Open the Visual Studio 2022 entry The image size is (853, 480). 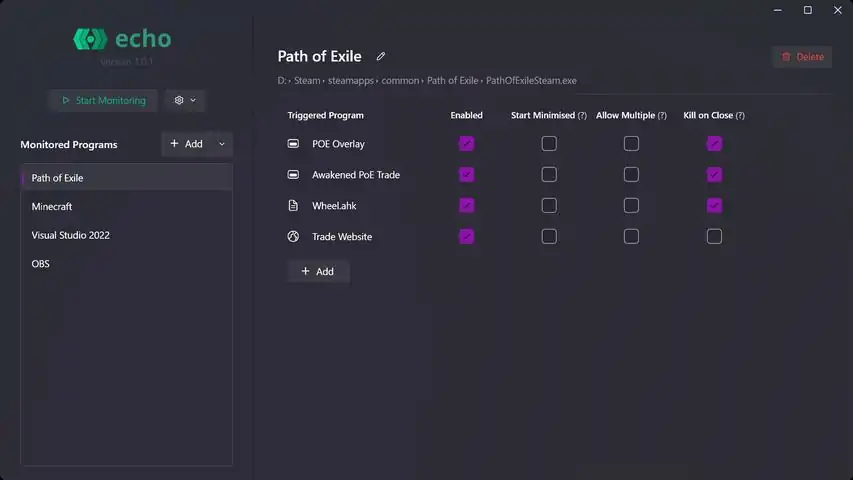pos(70,236)
